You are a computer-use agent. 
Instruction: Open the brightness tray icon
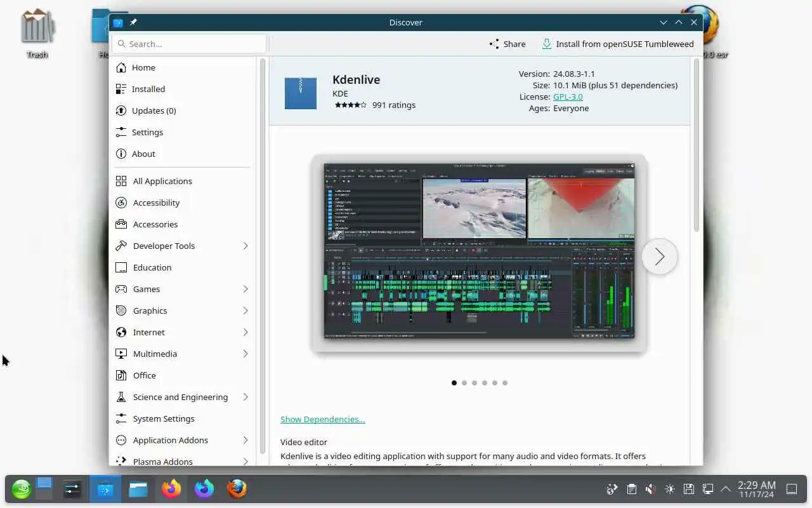coord(669,489)
